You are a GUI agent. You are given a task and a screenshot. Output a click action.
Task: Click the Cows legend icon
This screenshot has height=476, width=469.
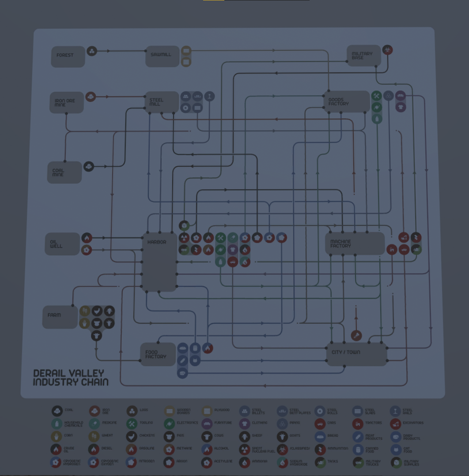(x=207, y=437)
